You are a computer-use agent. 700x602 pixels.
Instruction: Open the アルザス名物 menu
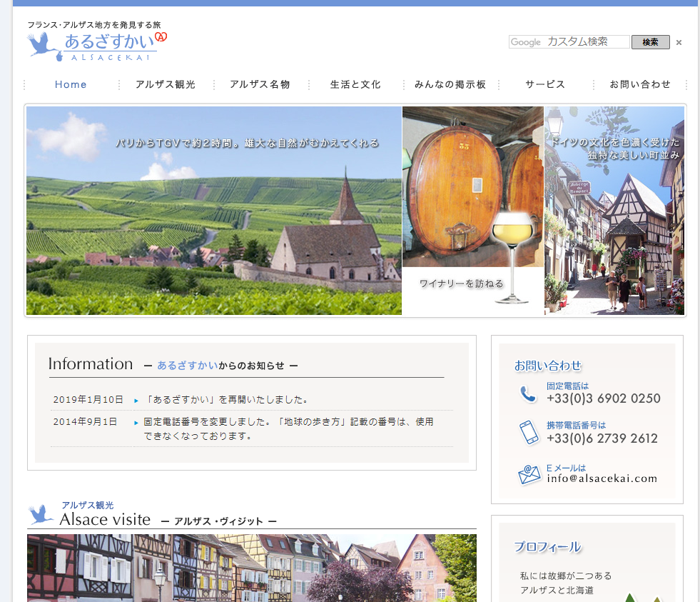pyautogui.click(x=260, y=84)
